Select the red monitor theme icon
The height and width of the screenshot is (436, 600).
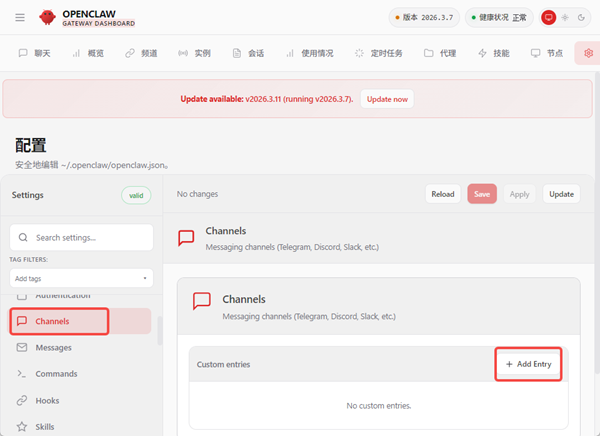pyautogui.click(x=548, y=17)
